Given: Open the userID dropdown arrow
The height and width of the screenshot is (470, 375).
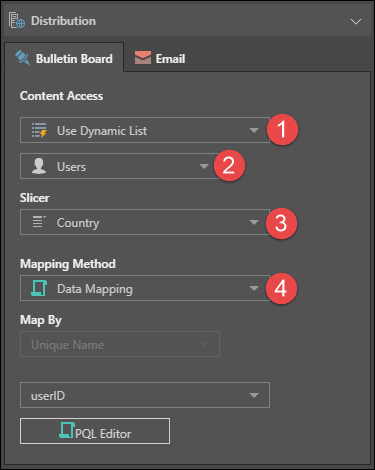Looking at the screenshot, I should [x=254, y=395].
